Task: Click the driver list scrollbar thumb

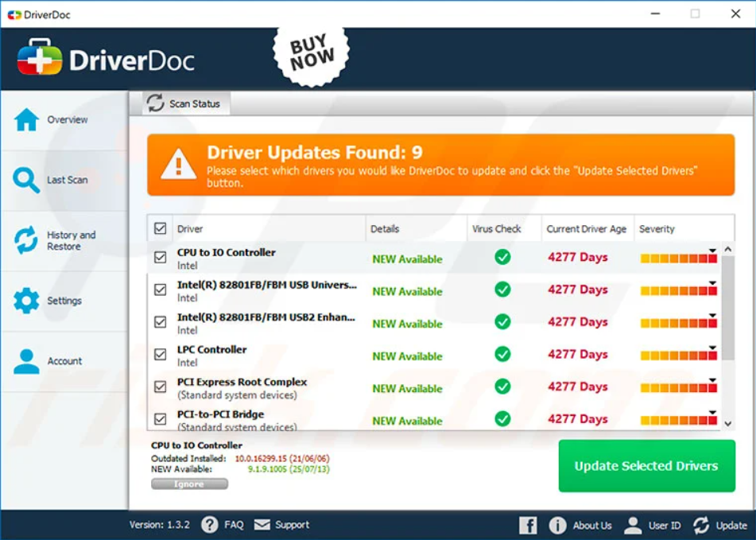Action: click(x=728, y=308)
